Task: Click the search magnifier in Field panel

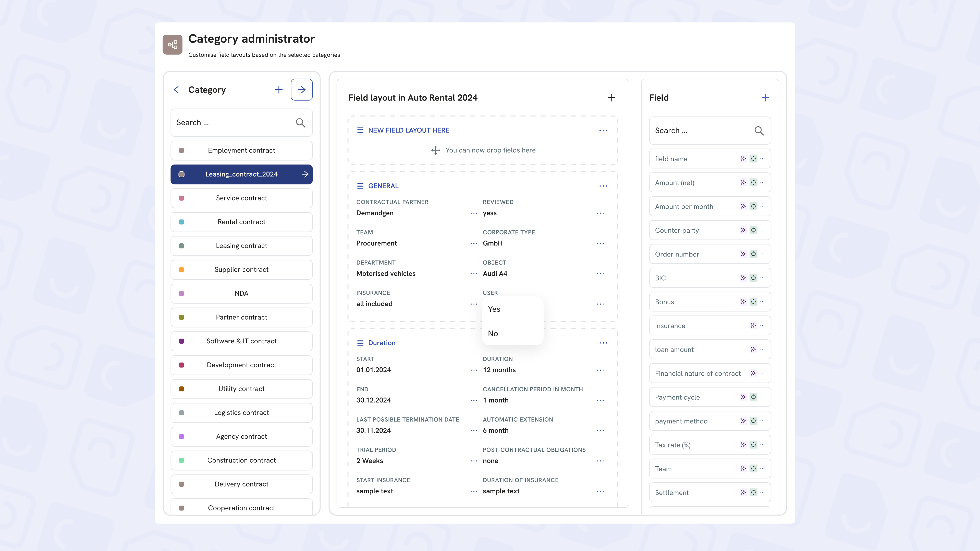Action: 759,131
